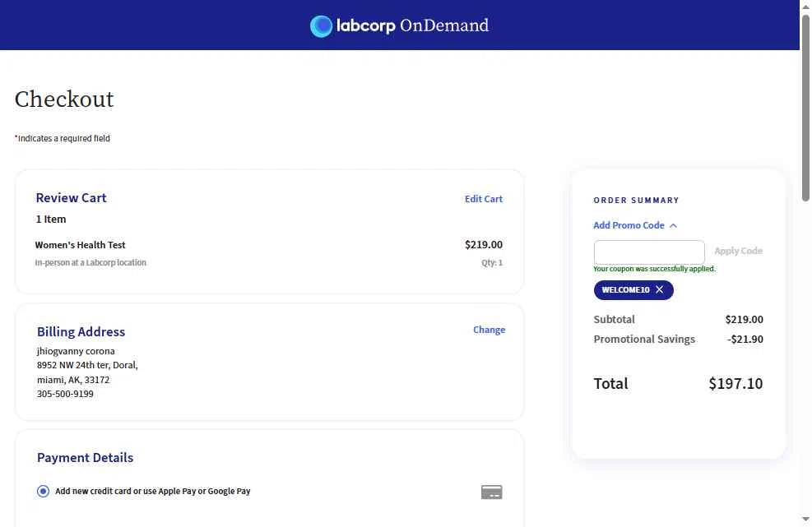Collapse the Add Promo Code chevron
812x527 pixels.
click(x=673, y=226)
